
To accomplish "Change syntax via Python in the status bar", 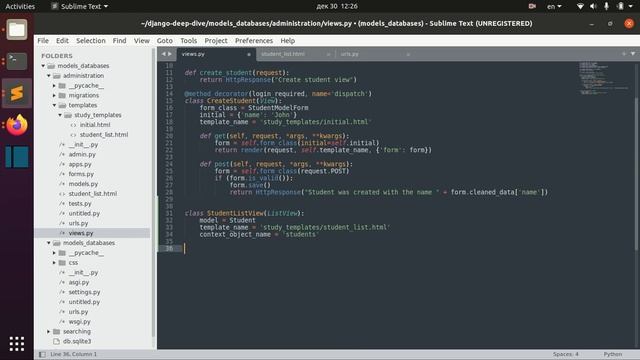I will [x=613, y=354].
